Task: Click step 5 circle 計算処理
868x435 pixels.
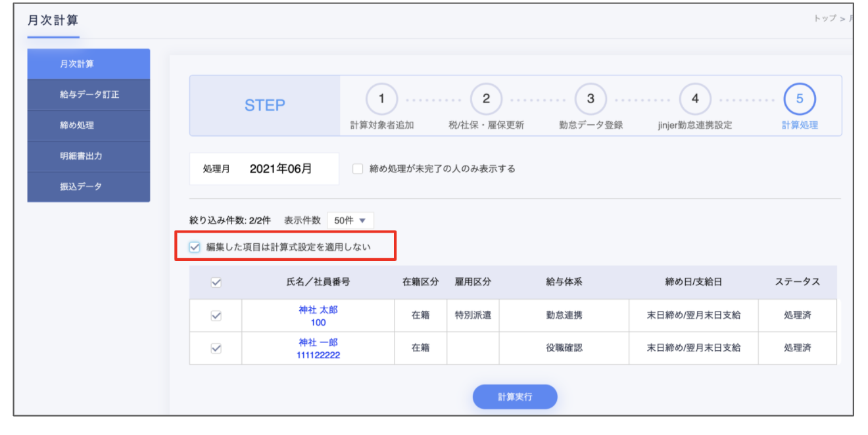Action: pos(800,99)
